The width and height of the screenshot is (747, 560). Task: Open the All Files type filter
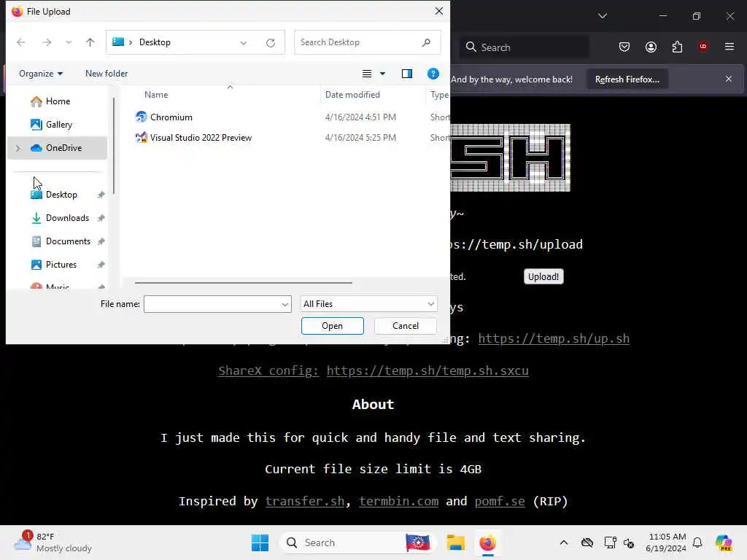[368, 304]
